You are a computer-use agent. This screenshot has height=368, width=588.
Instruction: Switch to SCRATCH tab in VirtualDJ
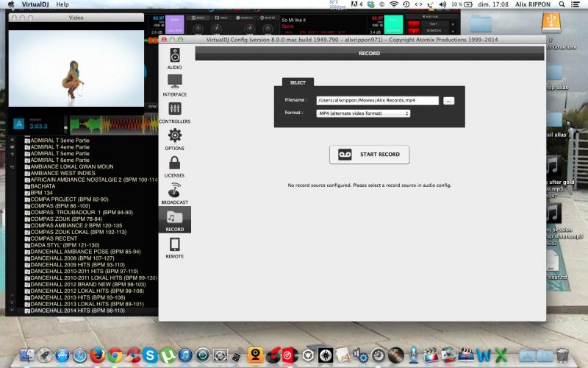245,18
